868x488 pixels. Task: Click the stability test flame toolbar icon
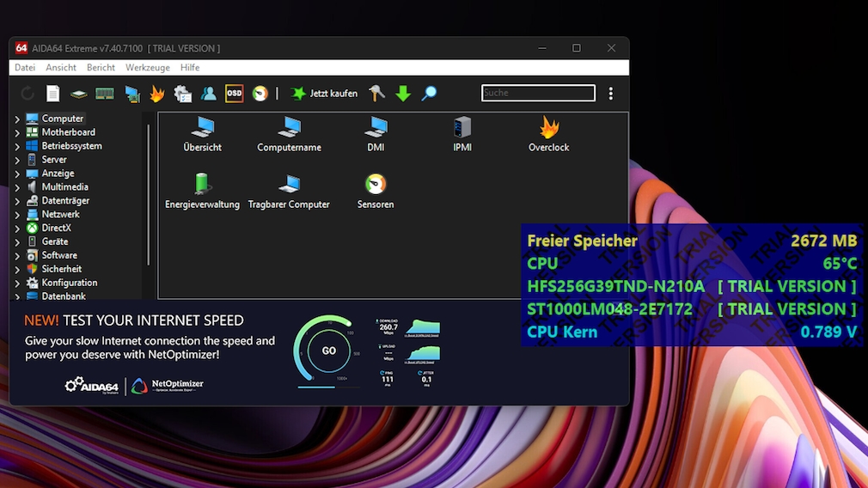(x=157, y=94)
